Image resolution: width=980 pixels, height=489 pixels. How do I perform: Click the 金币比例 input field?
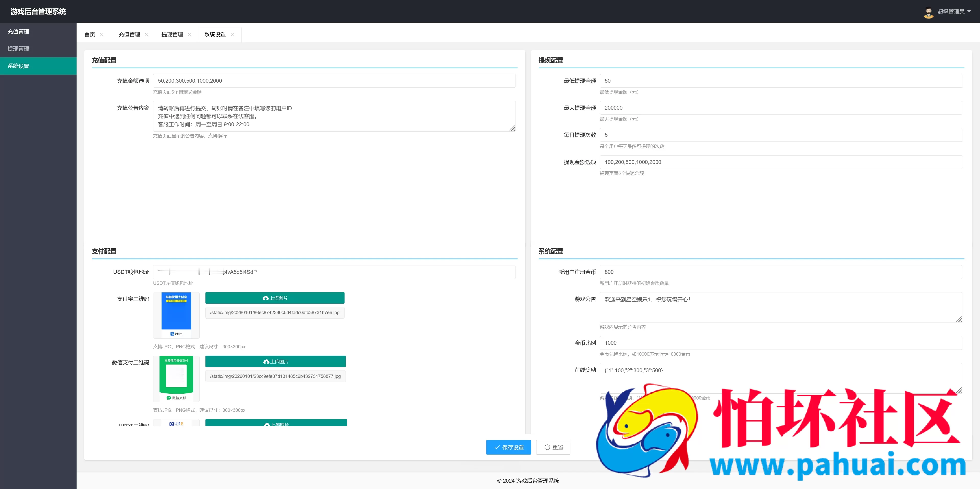[x=781, y=343]
